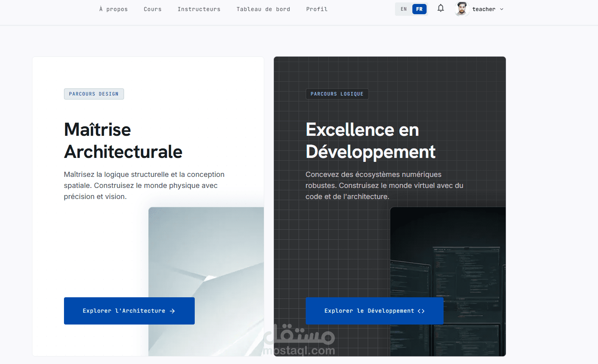This screenshot has width=598, height=364.
Task: Click the PARCOURS DESIGN badge
Action: point(94,94)
